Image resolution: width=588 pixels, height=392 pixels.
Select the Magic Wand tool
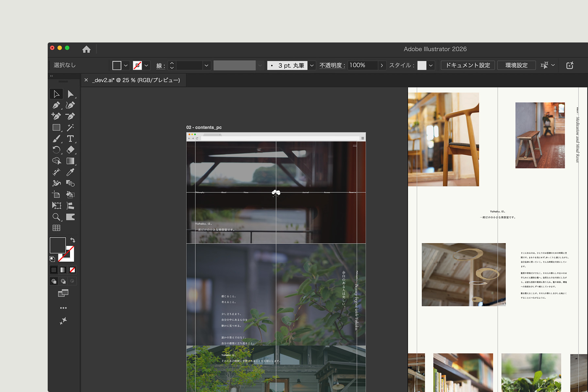pyautogui.click(x=70, y=127)
